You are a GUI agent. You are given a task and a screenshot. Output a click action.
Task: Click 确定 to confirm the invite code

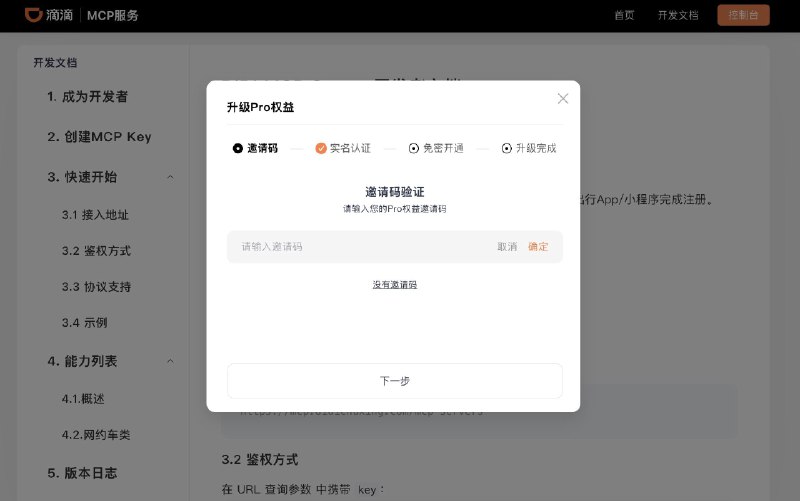point(538,246)
